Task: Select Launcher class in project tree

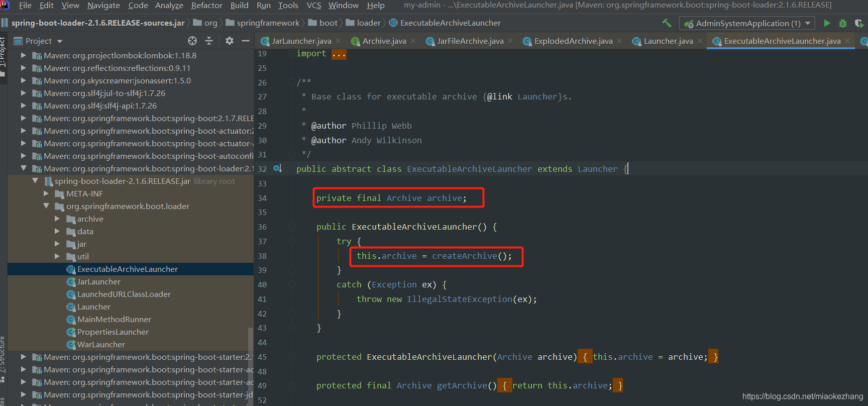Action: tap(93, 307)
